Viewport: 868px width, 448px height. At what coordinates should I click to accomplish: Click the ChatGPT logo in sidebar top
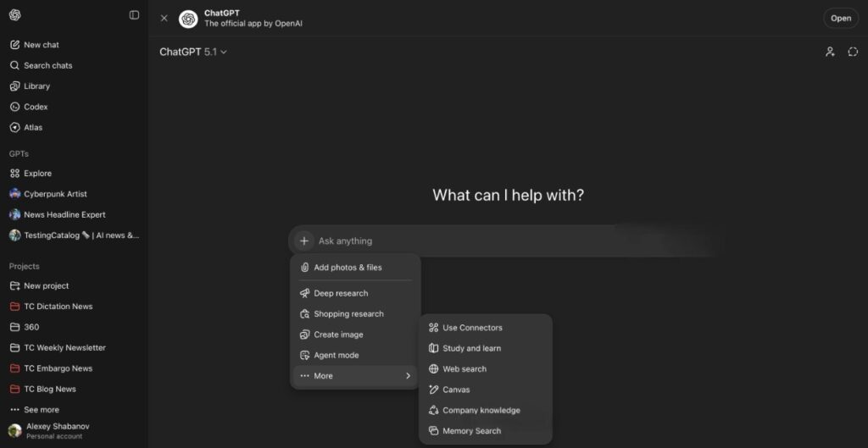coord(15,15)
